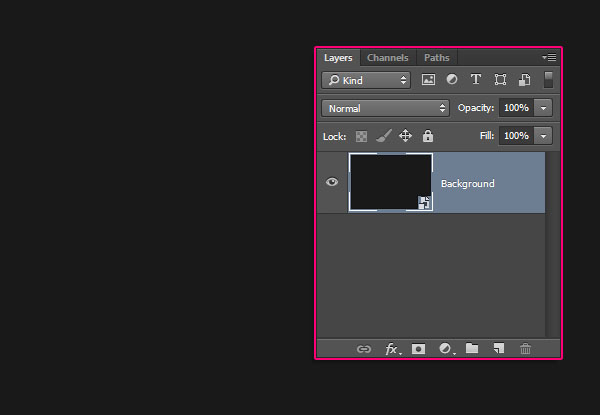Image resolution: width=600 pixels, height=415 pixels.
Task: Delete layer with trash icon
Action: 525,349
